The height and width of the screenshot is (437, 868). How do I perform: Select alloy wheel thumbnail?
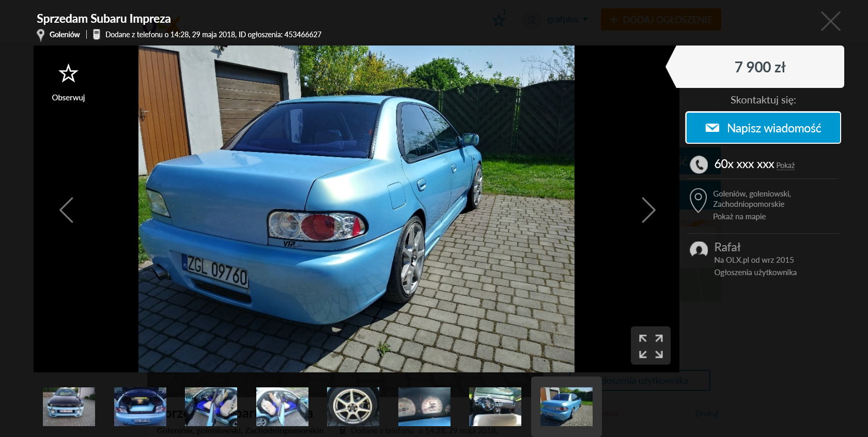point(353,406)
